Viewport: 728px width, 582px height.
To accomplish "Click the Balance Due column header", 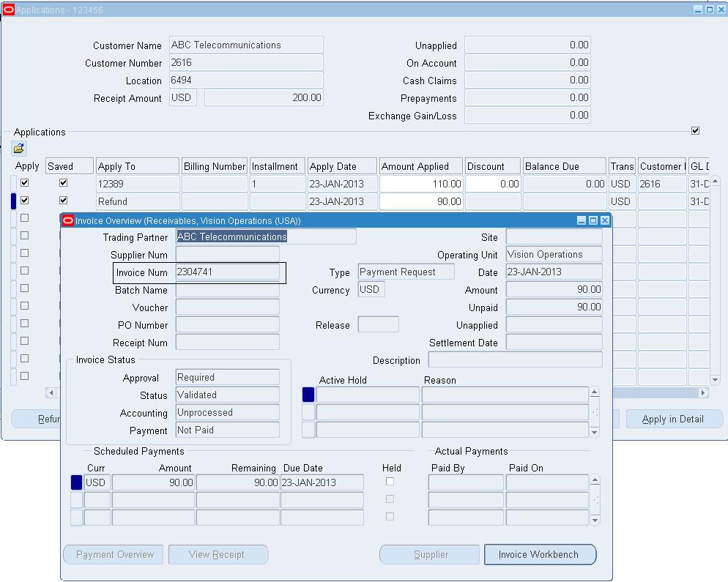I will [565, 166].
